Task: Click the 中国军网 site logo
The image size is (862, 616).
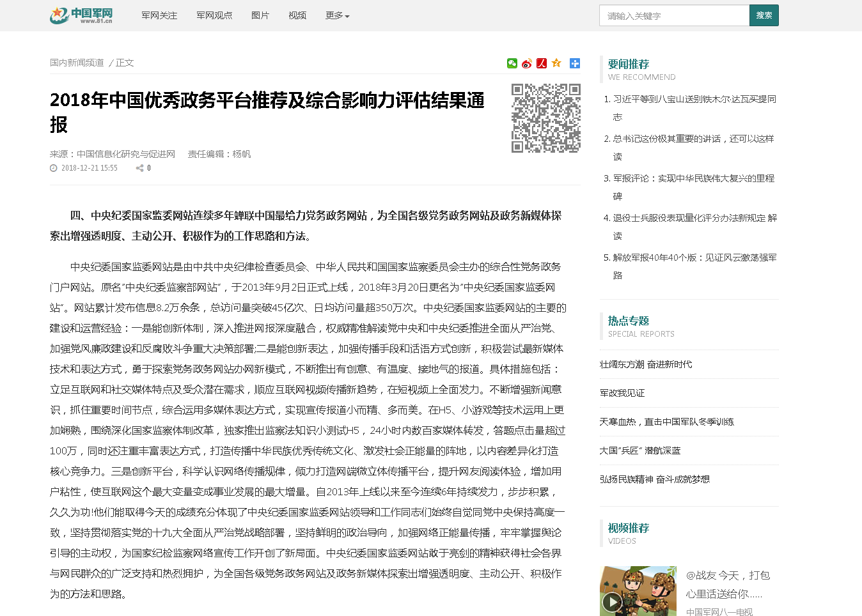Action: pos(82,15)
